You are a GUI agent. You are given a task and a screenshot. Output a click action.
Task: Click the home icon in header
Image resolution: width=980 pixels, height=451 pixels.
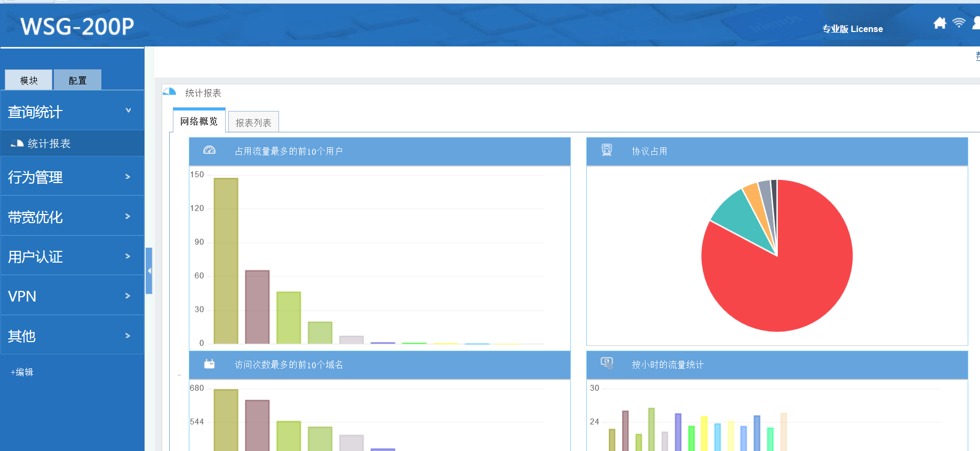[x=939, y=23]
